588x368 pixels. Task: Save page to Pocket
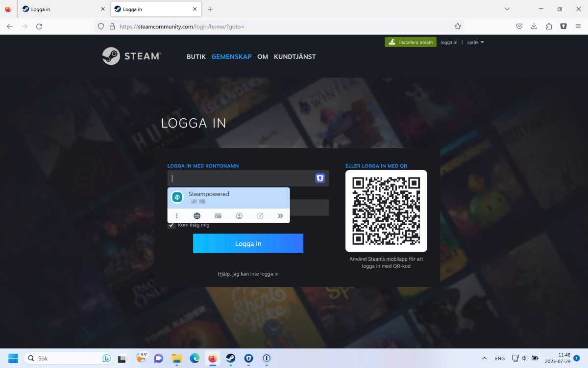[519, 26]
